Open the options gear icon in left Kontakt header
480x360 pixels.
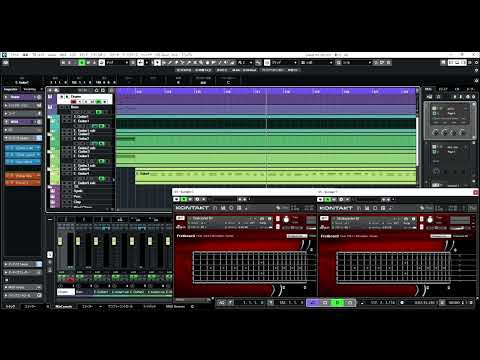(x=231, y=208)
